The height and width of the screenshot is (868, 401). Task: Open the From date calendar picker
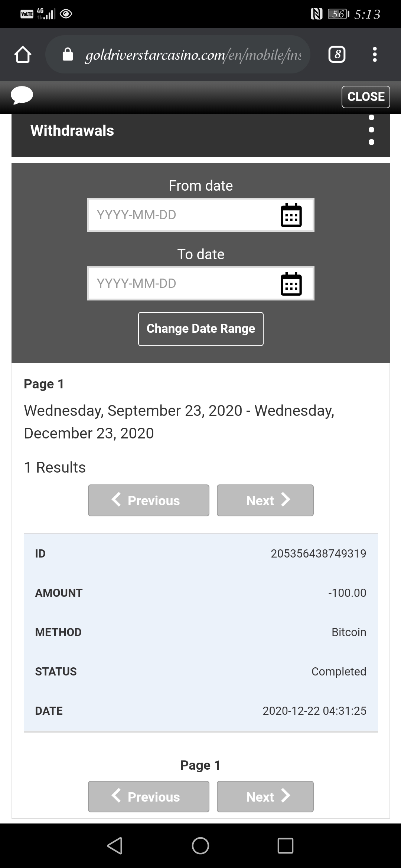pos(291,215)
